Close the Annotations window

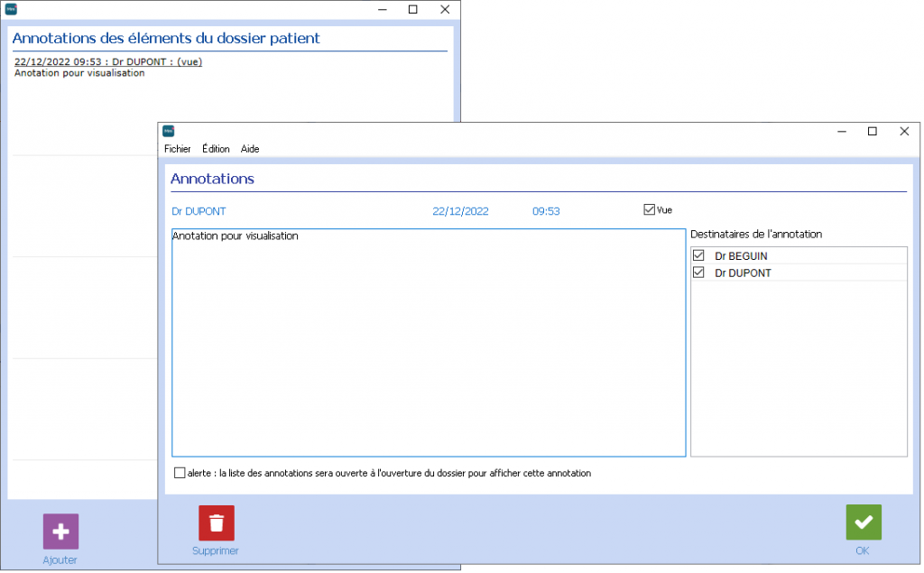(906, 132)
